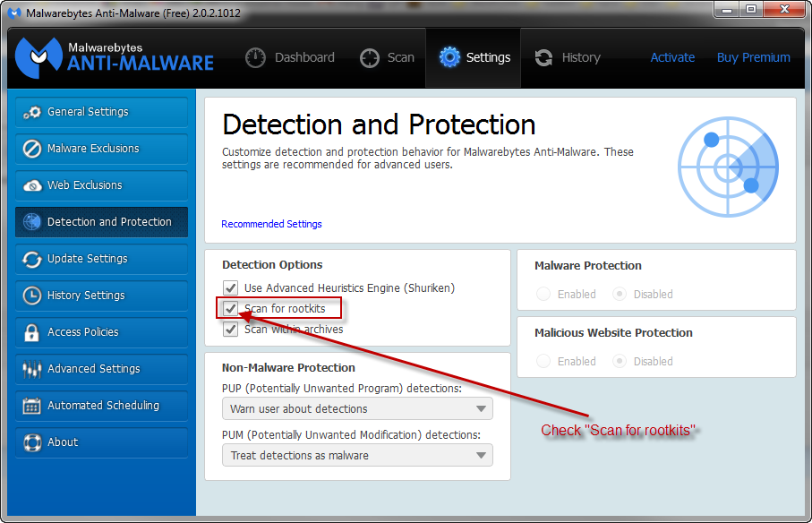Close the Malwarebytes window
The image size is (812, 523).
tap(784, 10)
